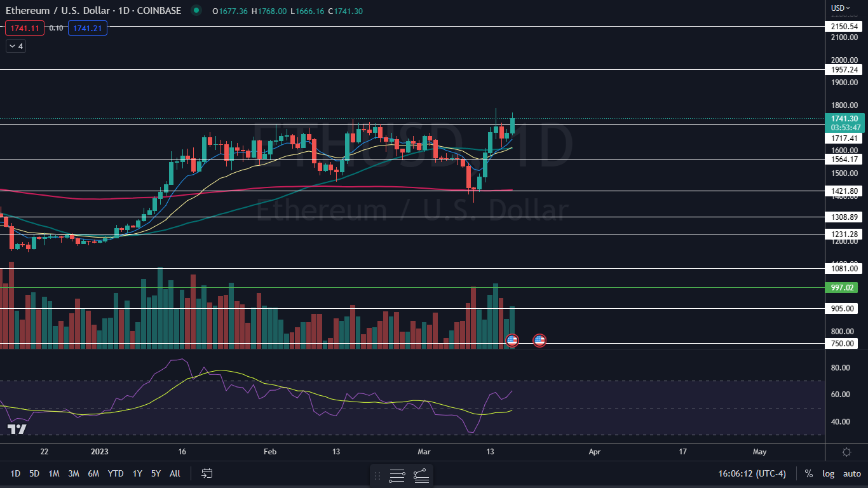This screenshot has width=868, height=488.
Task: Click the Ethereum / U.S. Dollar symbol title
Action: point(93,10)
